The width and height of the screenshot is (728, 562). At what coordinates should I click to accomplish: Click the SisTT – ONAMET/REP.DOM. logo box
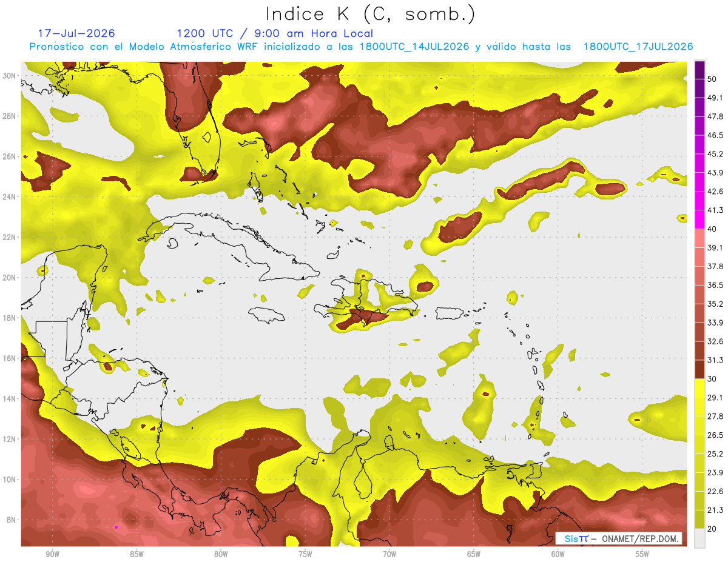coord(619,538)
